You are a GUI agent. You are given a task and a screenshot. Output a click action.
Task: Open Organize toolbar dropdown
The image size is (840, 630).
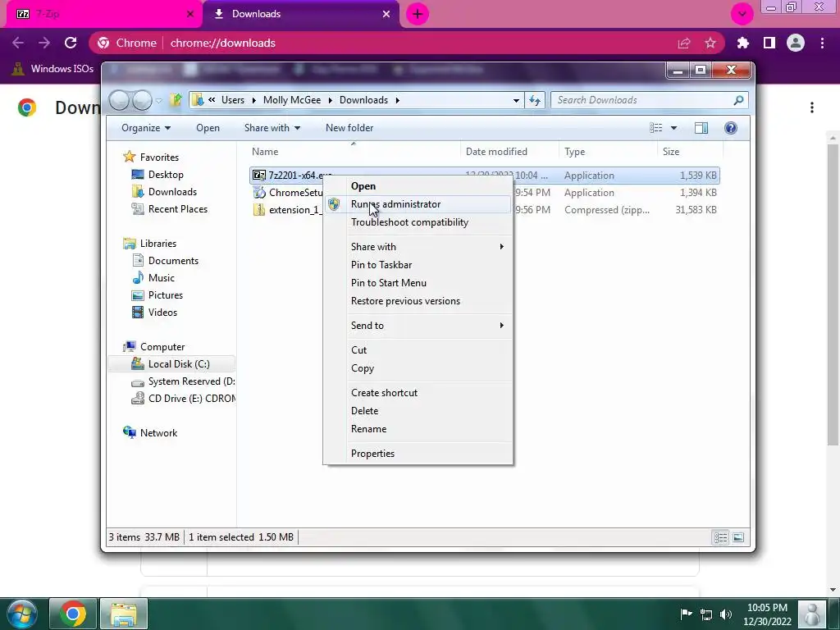point(146,128)
